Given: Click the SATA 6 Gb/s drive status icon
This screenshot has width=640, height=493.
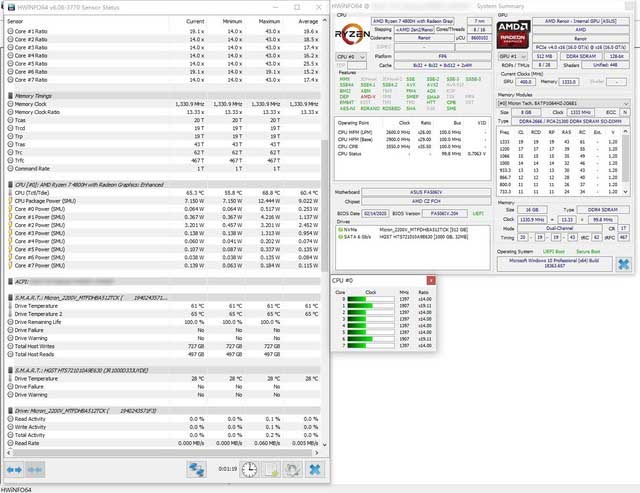Looking at the screenshot, I should pos(340,237).
